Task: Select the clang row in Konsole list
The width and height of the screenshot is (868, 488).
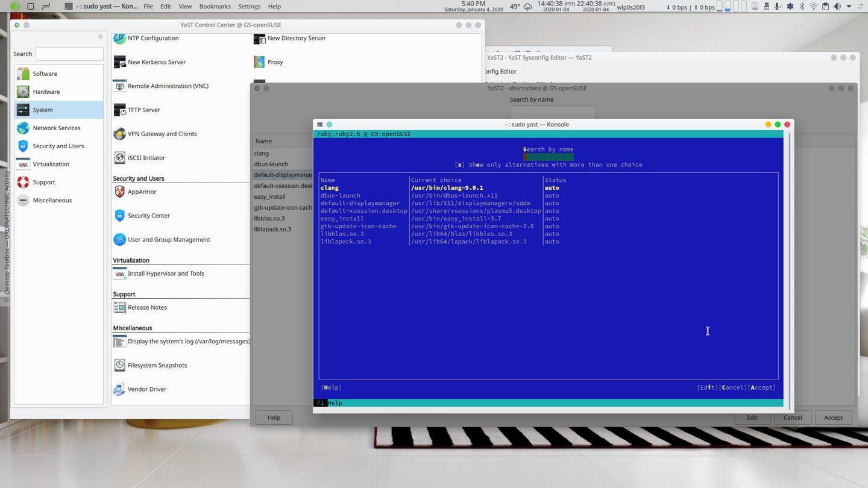Action: tap(548, 187)
